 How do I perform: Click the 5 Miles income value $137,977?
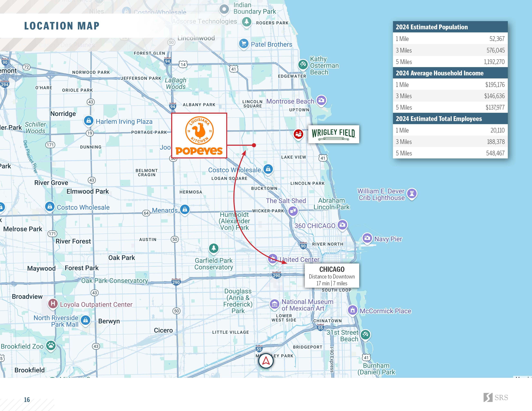495,107
